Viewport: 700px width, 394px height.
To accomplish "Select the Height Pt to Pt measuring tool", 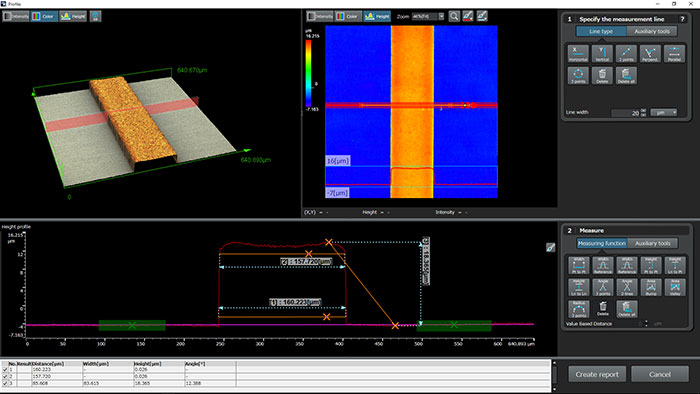I will 651,265.
